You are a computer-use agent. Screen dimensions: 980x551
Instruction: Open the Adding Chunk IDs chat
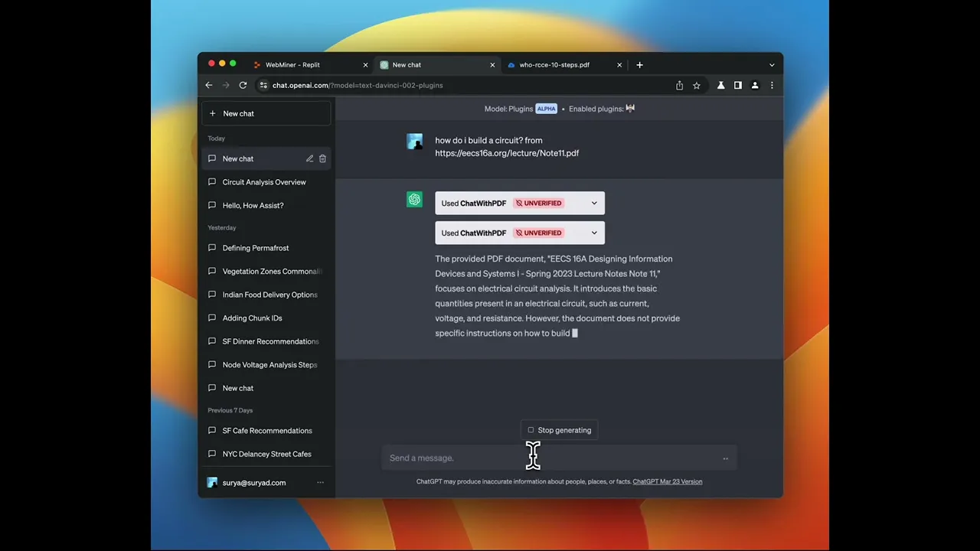266,318
